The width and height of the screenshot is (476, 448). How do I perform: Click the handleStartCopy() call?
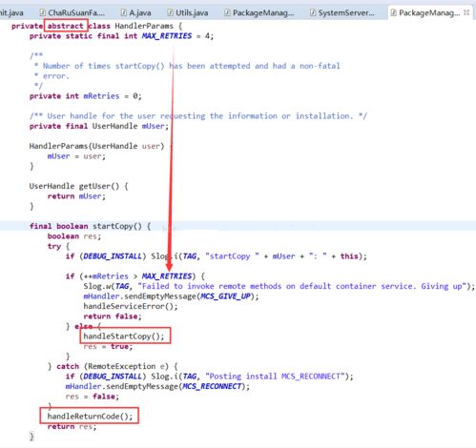coord(124,336)
